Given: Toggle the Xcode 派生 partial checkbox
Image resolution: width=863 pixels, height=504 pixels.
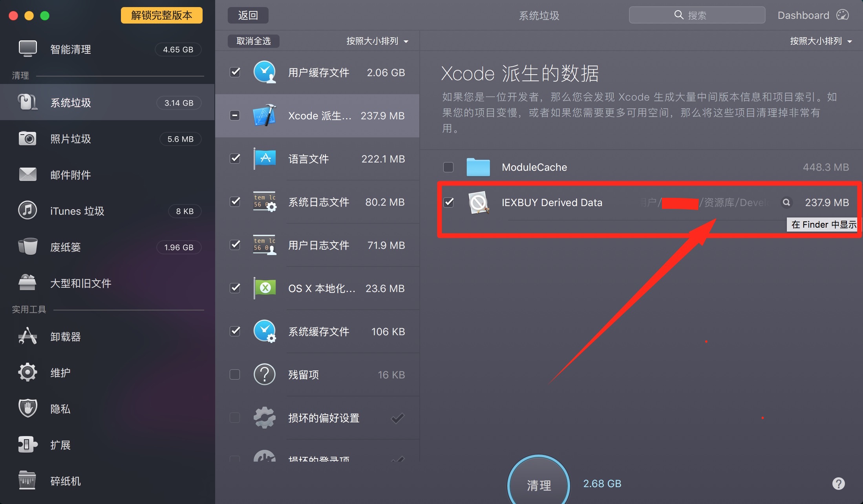Looking at the screenshot, I should (x=235, y=115).
